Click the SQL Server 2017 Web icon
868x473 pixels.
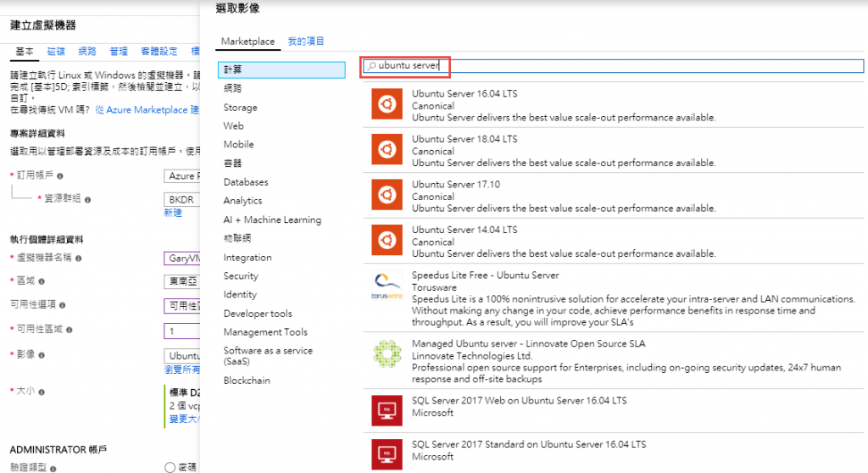tap(387, 410)
